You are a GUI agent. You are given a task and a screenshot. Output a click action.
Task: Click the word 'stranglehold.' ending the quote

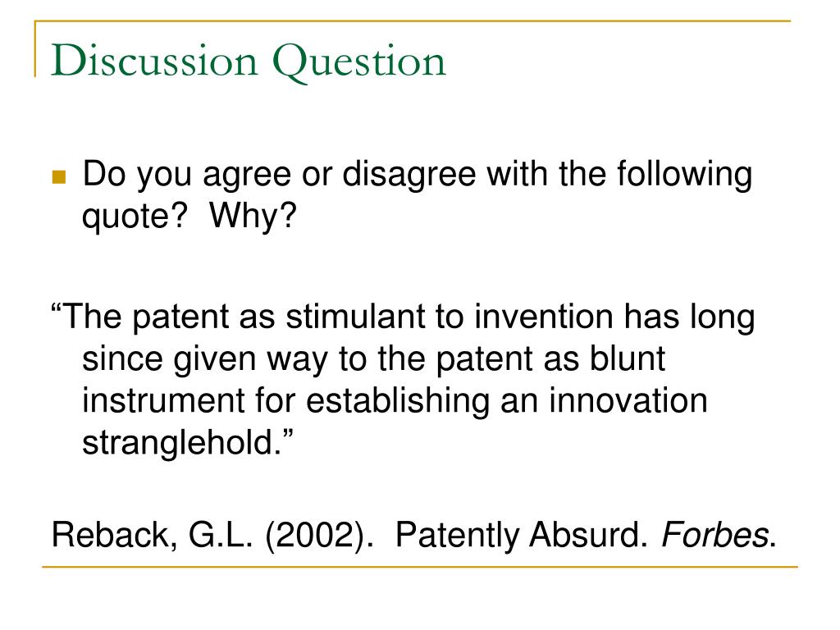[x=188, y=443]
